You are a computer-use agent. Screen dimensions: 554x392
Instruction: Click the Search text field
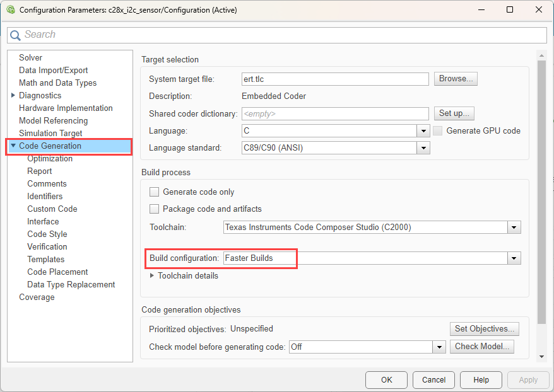point(284,35)
